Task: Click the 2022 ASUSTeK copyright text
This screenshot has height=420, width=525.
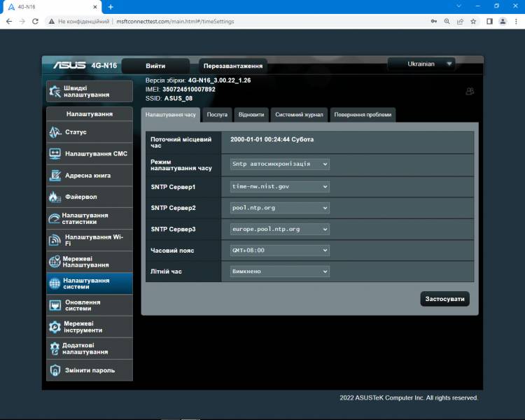Action: tap(409, 398)
